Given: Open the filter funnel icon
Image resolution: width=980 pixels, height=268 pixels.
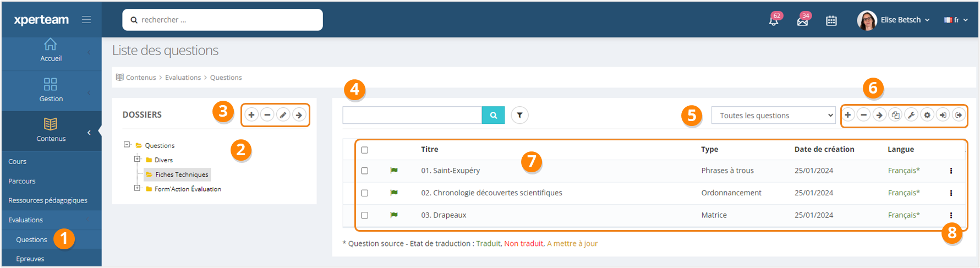Looking at the screenshot, I should [519, 115].
